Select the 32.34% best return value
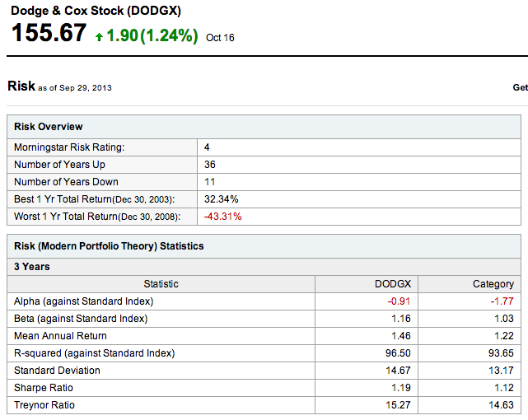Image resolution: width=528 pixels, height=420 pixels. tap(222, 199)
